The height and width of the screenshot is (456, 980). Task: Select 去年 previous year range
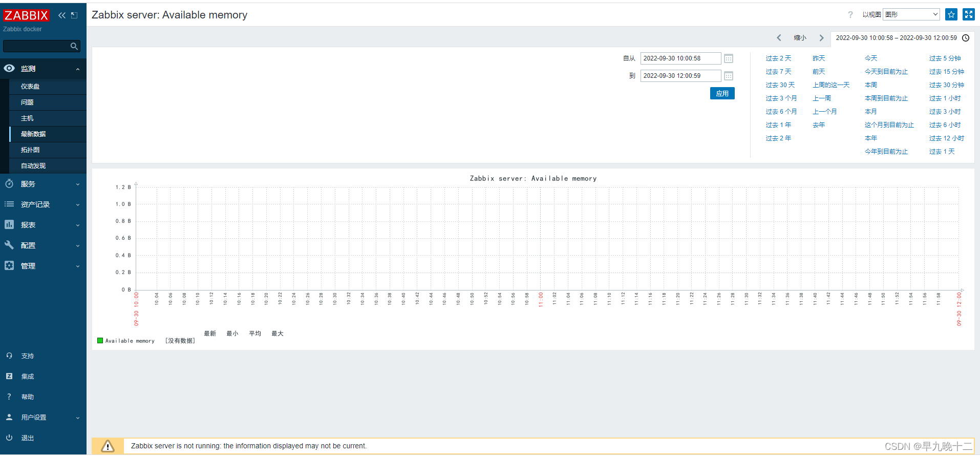tap(819, 125)
